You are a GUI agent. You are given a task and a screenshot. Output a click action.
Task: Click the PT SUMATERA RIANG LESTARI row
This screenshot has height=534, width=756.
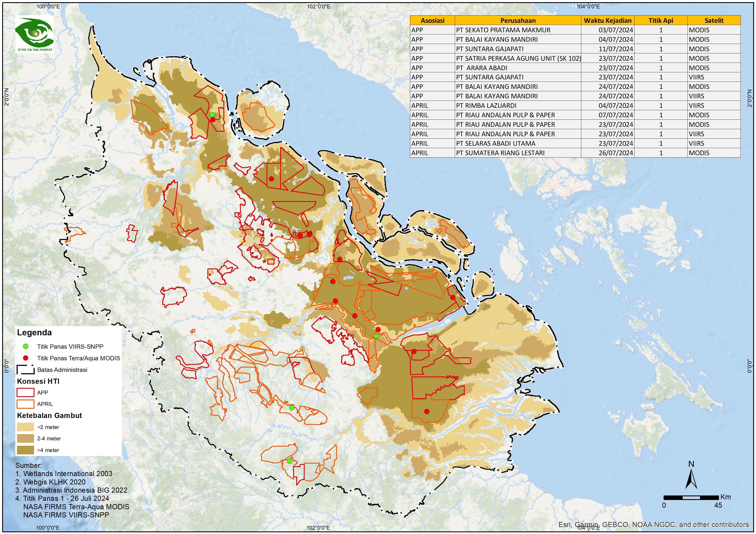[500, 153]
